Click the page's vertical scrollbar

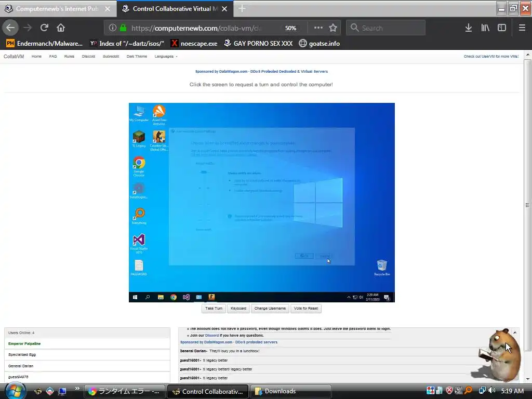527,205
